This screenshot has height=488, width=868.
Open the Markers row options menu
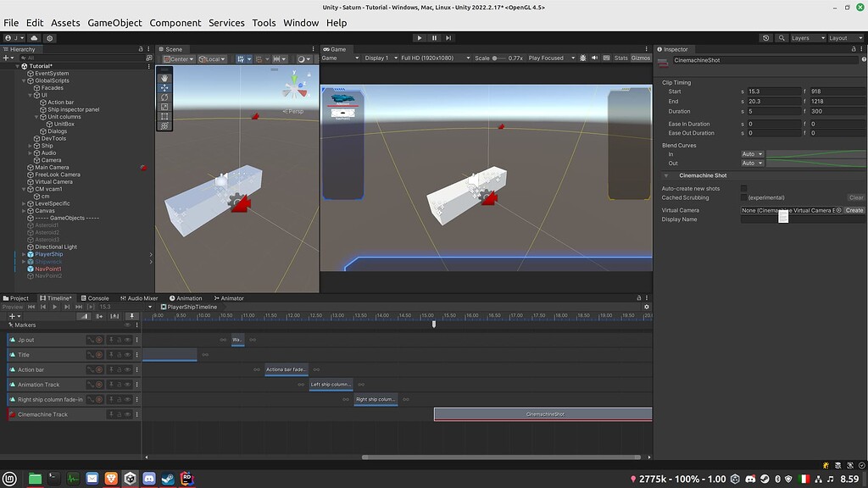137,324
